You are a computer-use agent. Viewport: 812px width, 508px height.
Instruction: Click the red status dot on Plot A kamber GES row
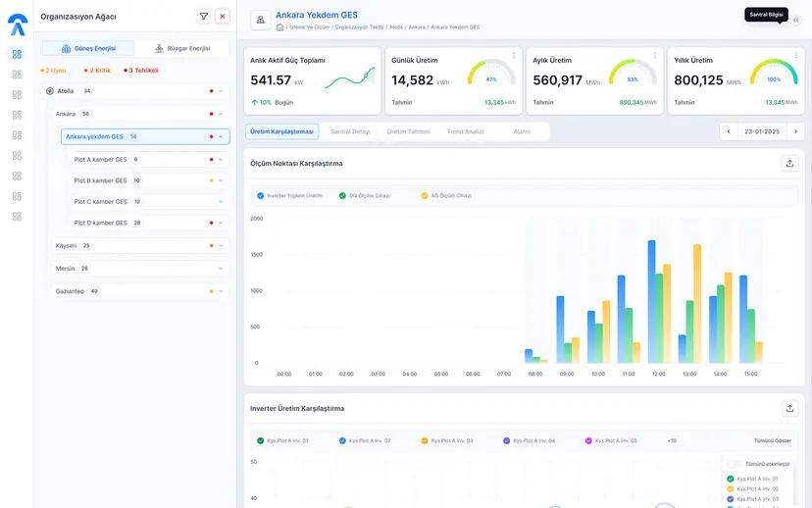coord(211,160)
